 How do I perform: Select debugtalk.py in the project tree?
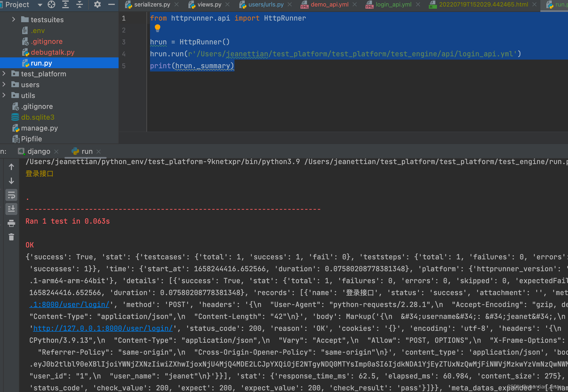(x=53, y=52)
